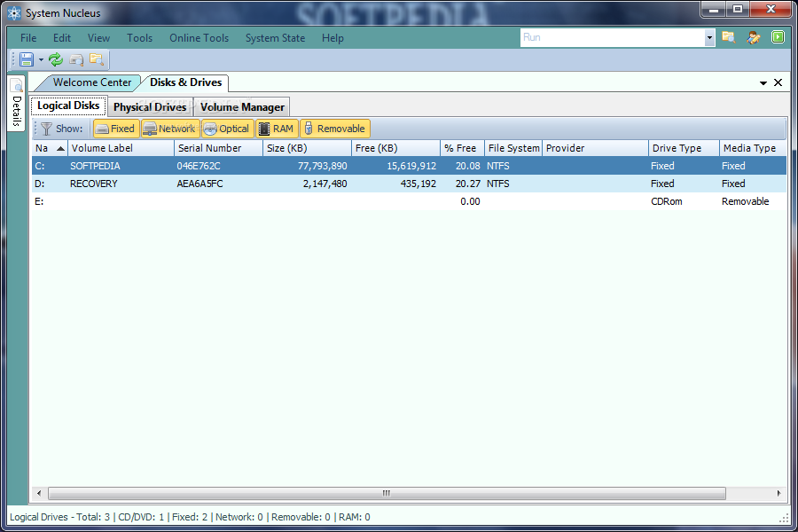Close the current Disks & Drives tab
798x532 pixels.
[x=778, y=82]
